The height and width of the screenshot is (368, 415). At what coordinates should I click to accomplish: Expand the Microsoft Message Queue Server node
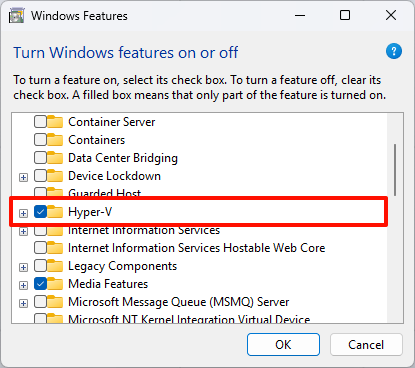23,303
